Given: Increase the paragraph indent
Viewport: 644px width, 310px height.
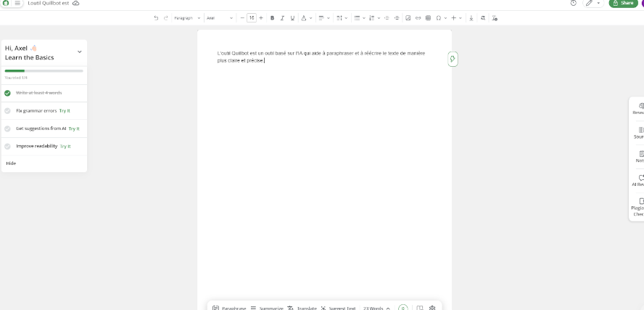Looking at the screenshot, I should coord(397,18).
